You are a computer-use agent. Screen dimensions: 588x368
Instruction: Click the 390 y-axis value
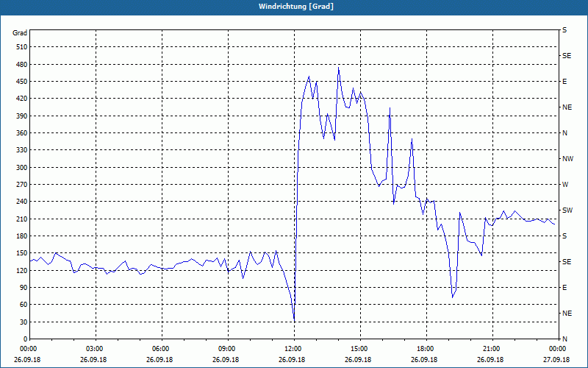click(x=22, y=116)
